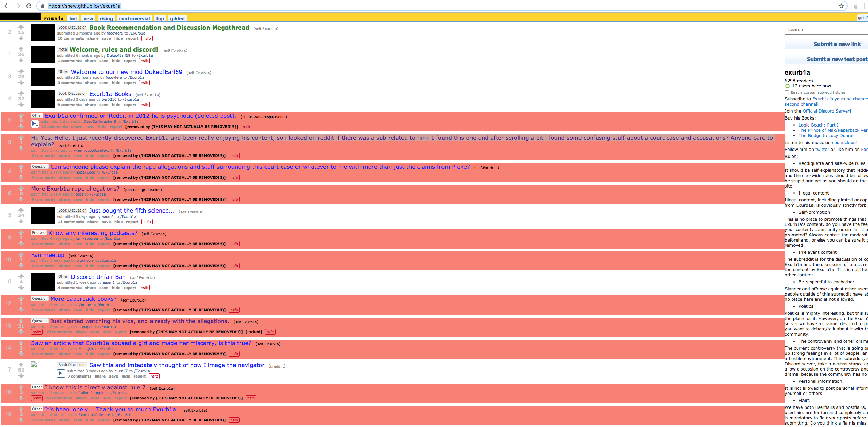
Task: Downvote the "Know any interesting podcasts?" post
Action: click(21, 244)
